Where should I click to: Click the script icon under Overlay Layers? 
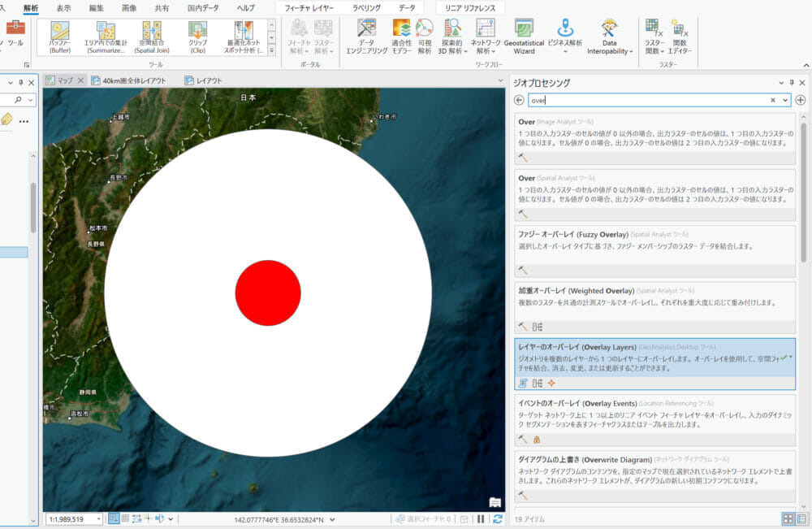click(x=523, y=384)
